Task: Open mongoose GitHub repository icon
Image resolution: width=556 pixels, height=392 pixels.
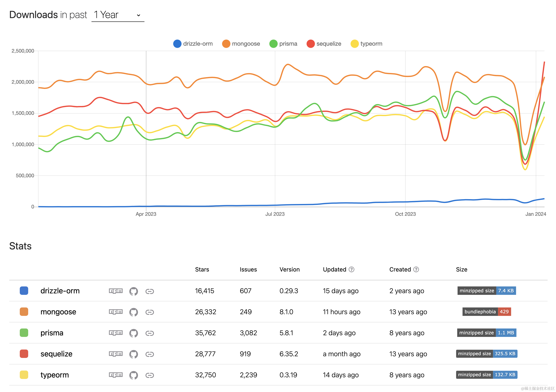Action: coord(134,312)
